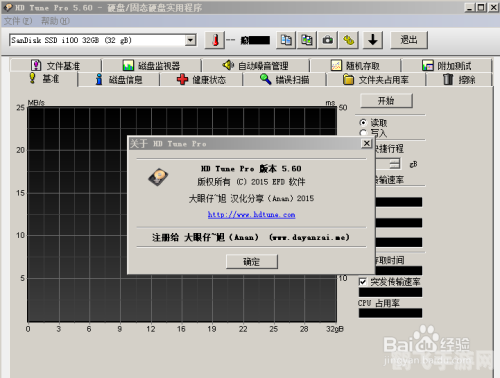This screenshot has height=378, width=500.
Task: Click the copy text to clipboard icon
Action: tap(286, 40)
